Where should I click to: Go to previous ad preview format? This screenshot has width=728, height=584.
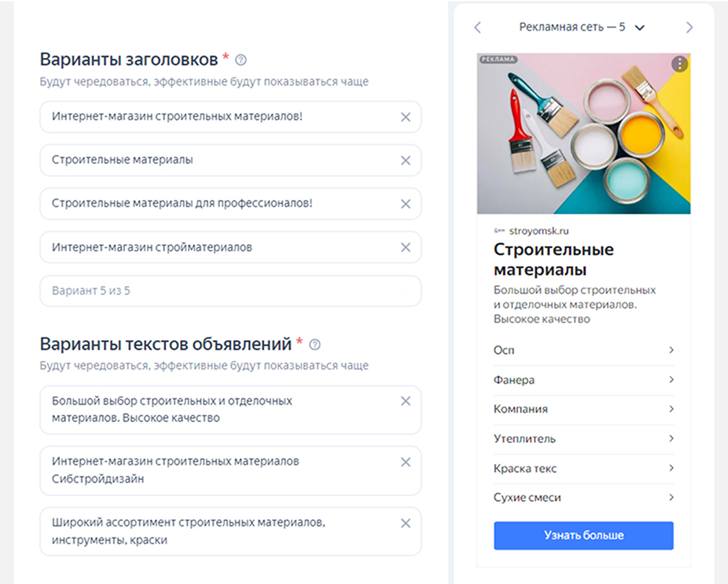coord(477,27)
